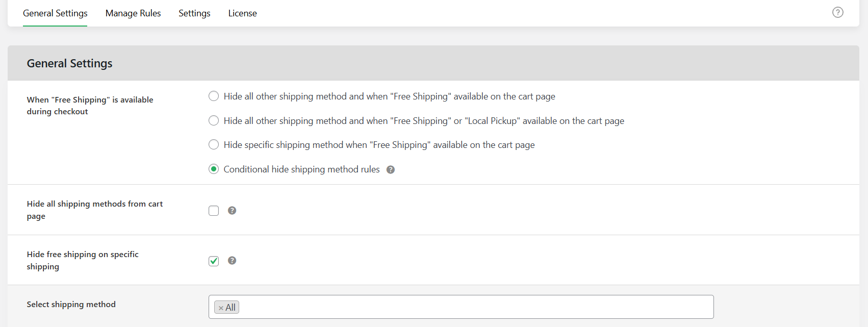The image size is (868, 327).
Task: Click the 'Select shipping method' field label
Action: click(71, 305)
